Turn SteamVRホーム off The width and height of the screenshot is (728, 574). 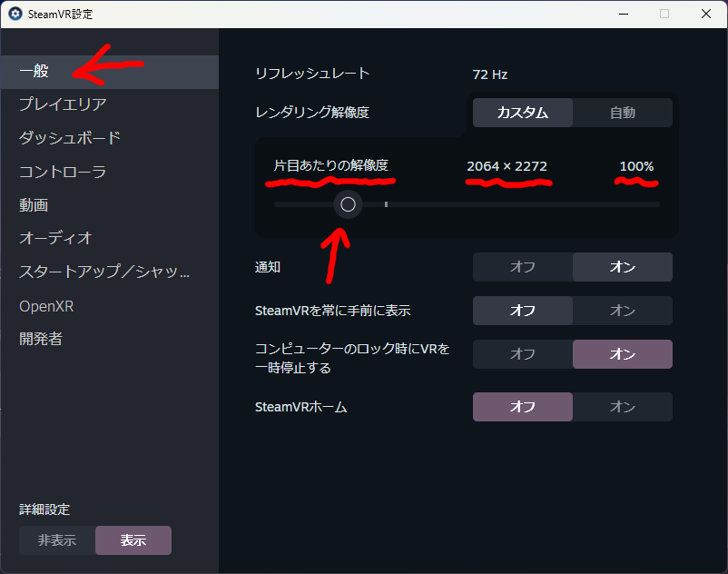[x=522, y=407]
